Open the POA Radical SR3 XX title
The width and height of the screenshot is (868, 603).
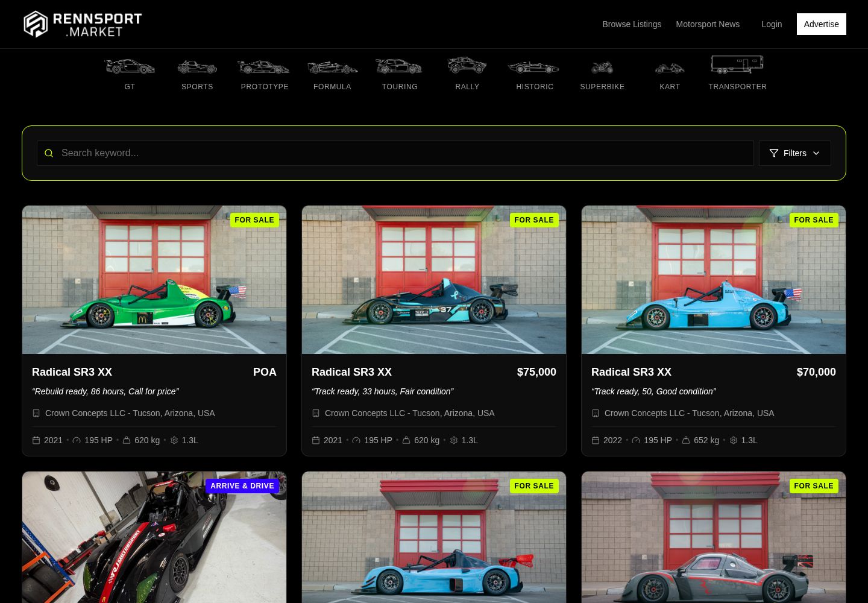point(72,372)
